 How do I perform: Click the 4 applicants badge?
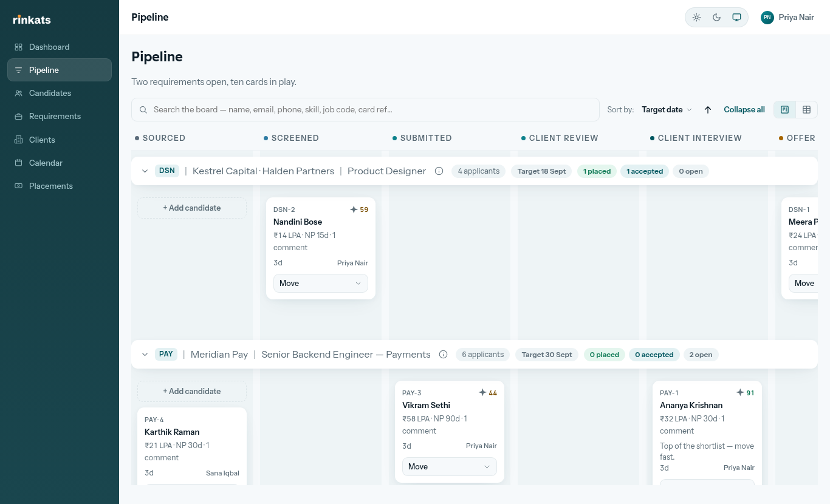coord(479,171)
